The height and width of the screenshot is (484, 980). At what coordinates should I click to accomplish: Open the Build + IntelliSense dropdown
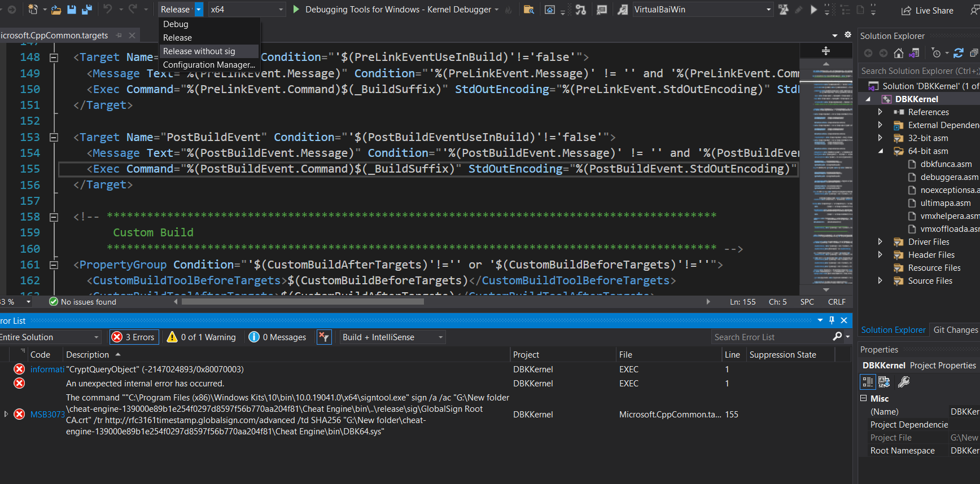392,337
